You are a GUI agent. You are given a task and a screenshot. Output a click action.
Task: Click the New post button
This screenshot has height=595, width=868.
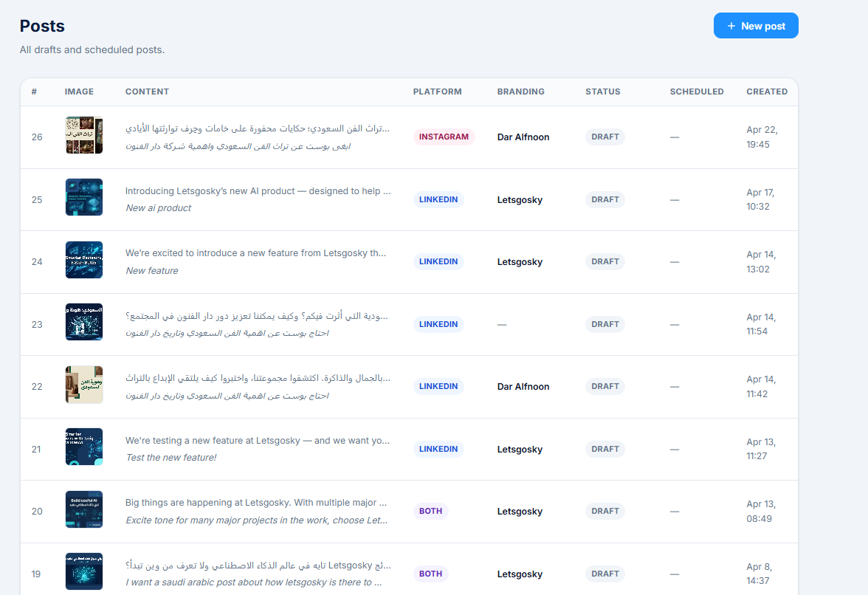(756, 25)
